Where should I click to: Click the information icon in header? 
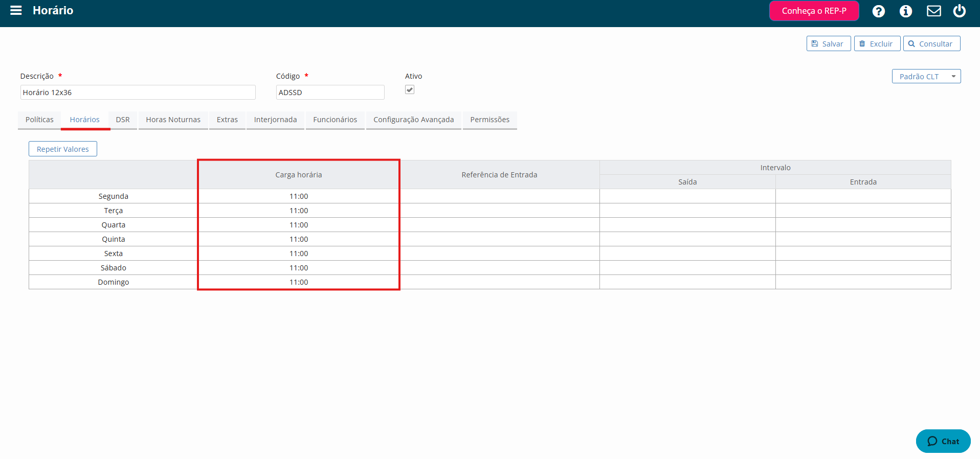coord(905,11)
